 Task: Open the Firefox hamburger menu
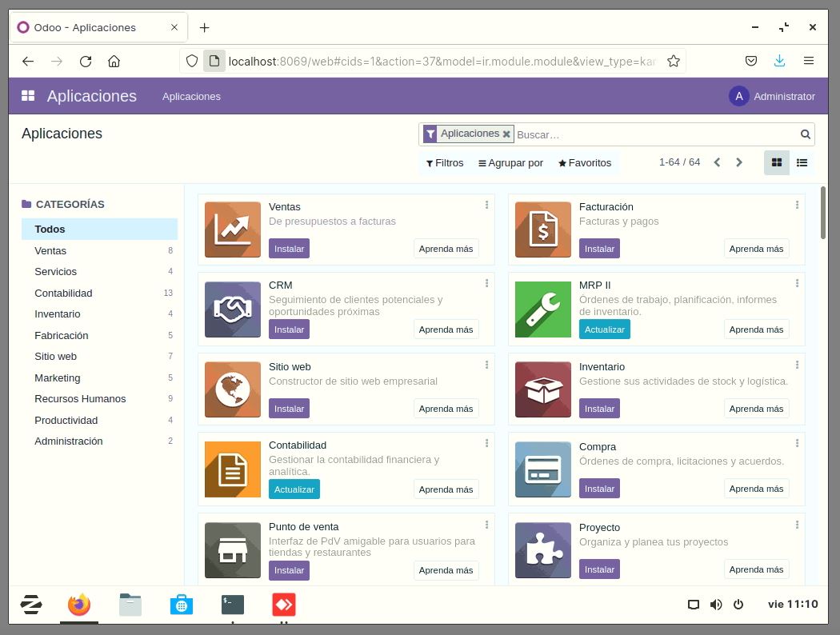tap(808, 61)
